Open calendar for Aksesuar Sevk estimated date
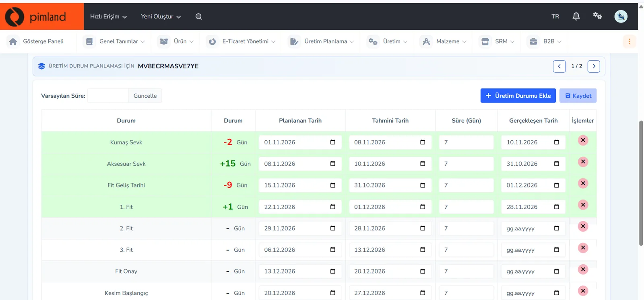 click(x=423, y=164)
